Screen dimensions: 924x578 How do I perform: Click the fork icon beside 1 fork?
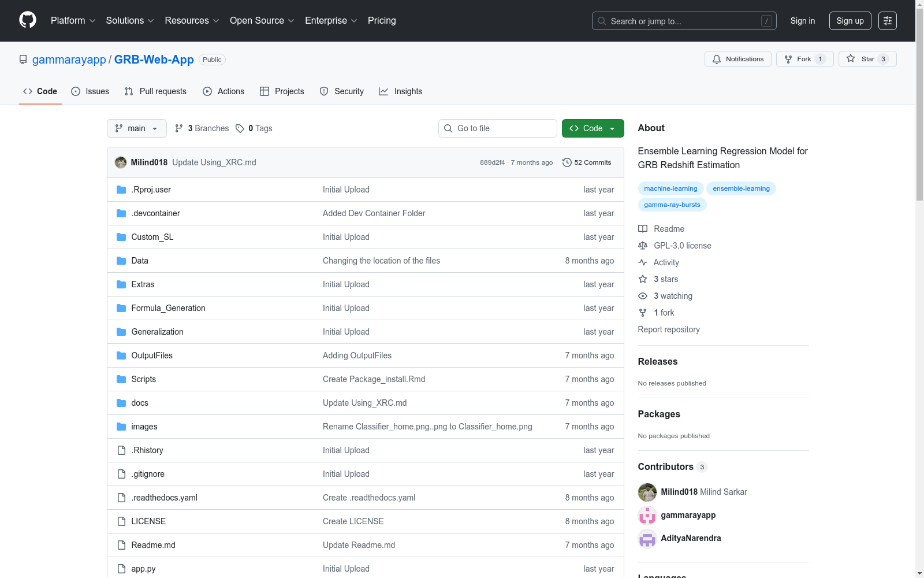[643, 313]
